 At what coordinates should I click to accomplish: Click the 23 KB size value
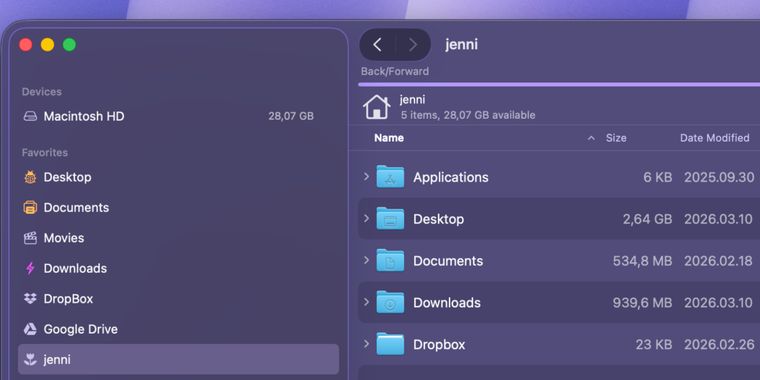point(654,345)
